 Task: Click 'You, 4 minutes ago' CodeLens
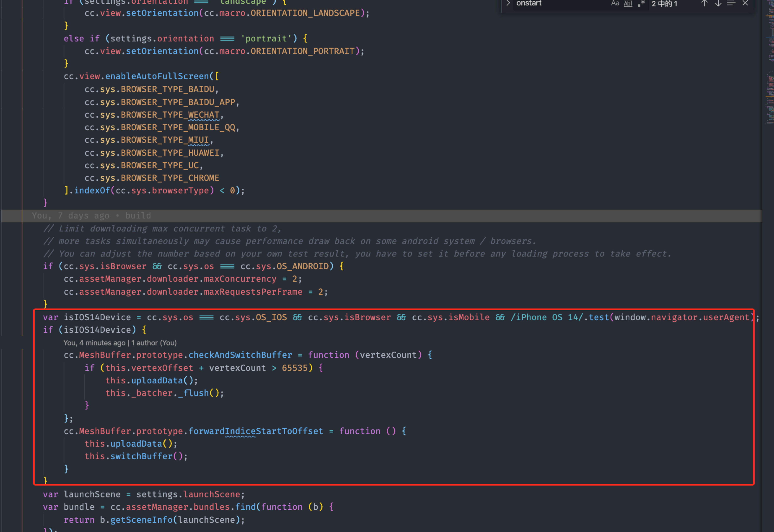click(94, 343)
